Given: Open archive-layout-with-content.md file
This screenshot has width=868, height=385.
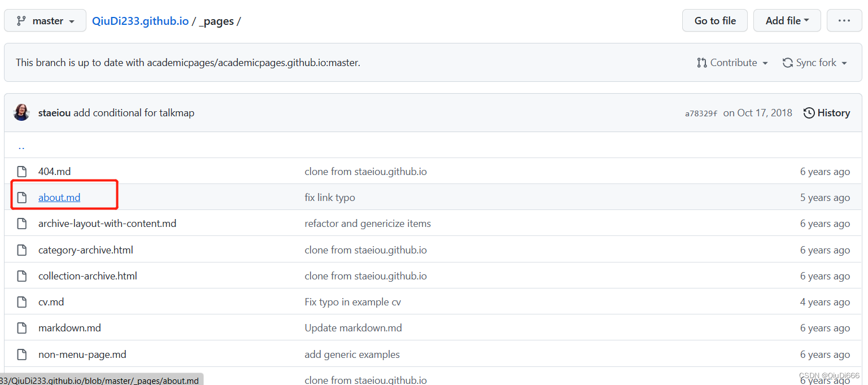Looking at the screenshot, I should 107,224.
